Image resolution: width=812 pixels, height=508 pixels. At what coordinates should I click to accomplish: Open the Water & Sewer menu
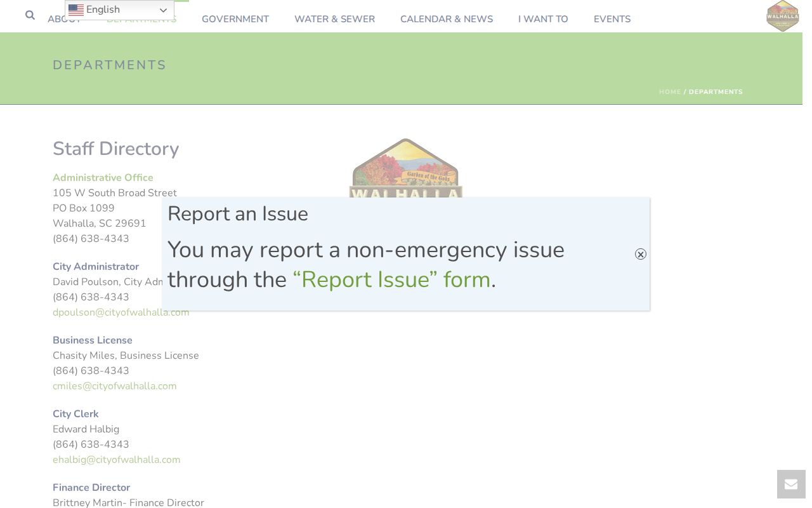(x=334, y=19)
